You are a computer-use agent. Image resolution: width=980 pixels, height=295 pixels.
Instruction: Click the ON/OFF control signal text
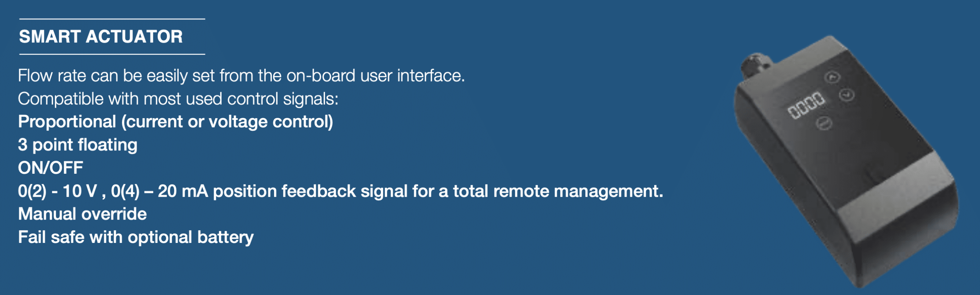point(51,168)
